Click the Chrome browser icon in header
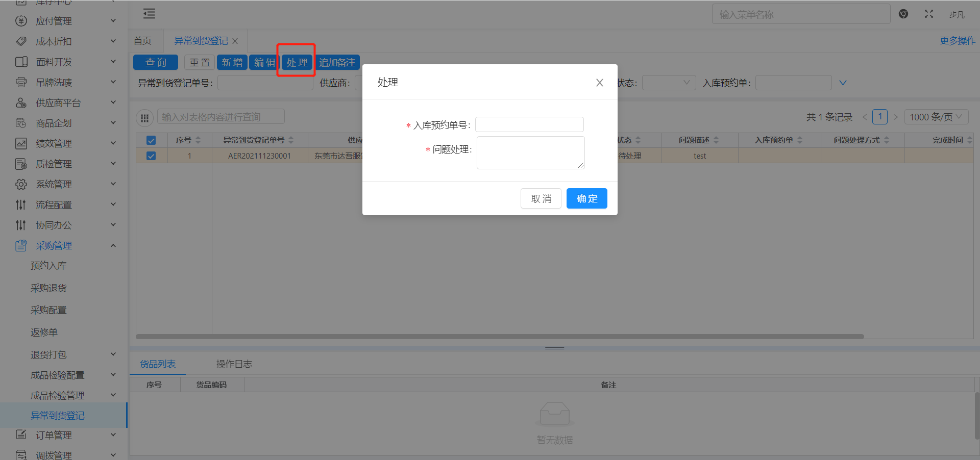This screenshot has height=460, width=980. [x=903, y=14]
